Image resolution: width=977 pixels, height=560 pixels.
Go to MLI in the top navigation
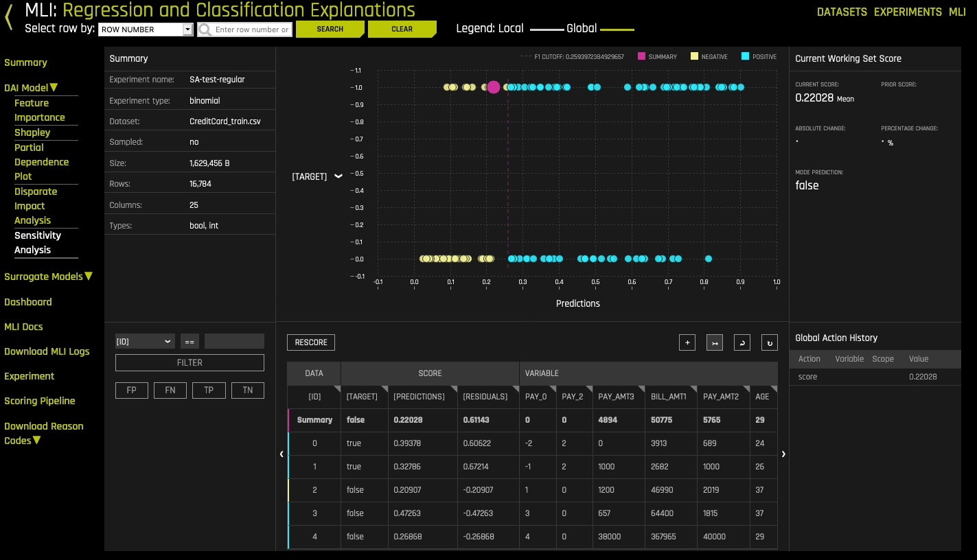[x=957, y=12]
